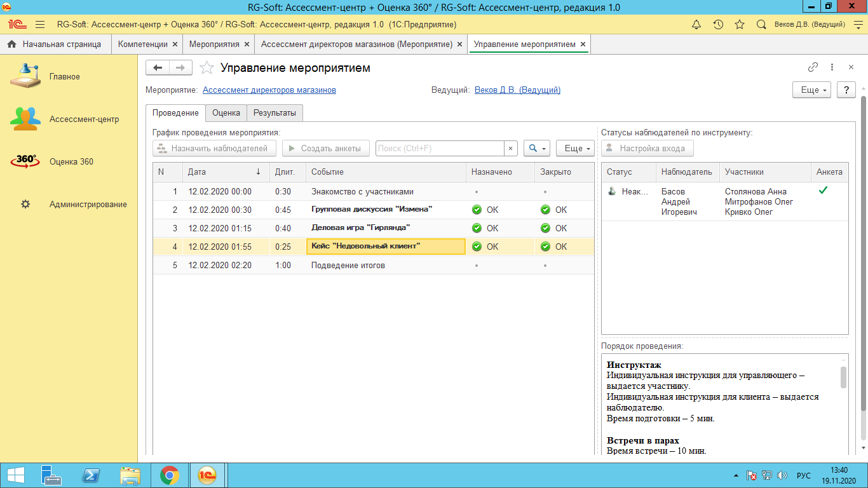Open the Компетенции tab
This screenshot has height=488, width=868.
pyautogui.click(x=143, y=44)
